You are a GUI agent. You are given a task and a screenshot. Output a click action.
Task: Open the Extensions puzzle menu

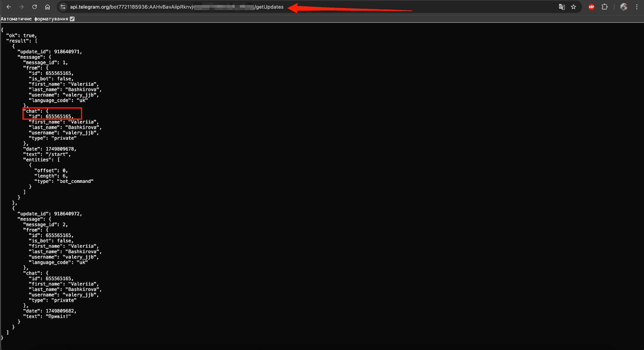605,7
